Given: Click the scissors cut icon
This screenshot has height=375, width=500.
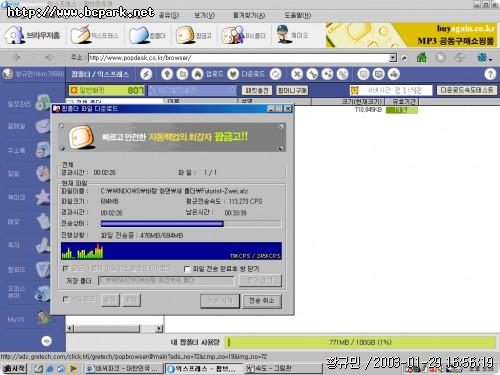Looking at the screenshot, I should point(312,74).
